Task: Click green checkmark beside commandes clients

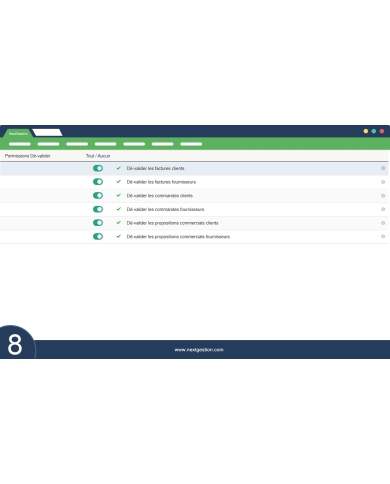Action: [119, 195]
